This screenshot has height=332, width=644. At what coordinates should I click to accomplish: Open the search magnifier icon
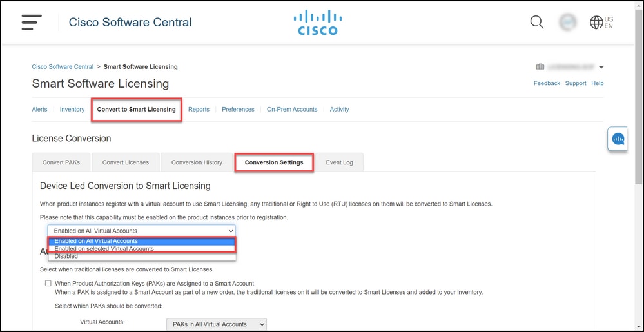[536, 22]
